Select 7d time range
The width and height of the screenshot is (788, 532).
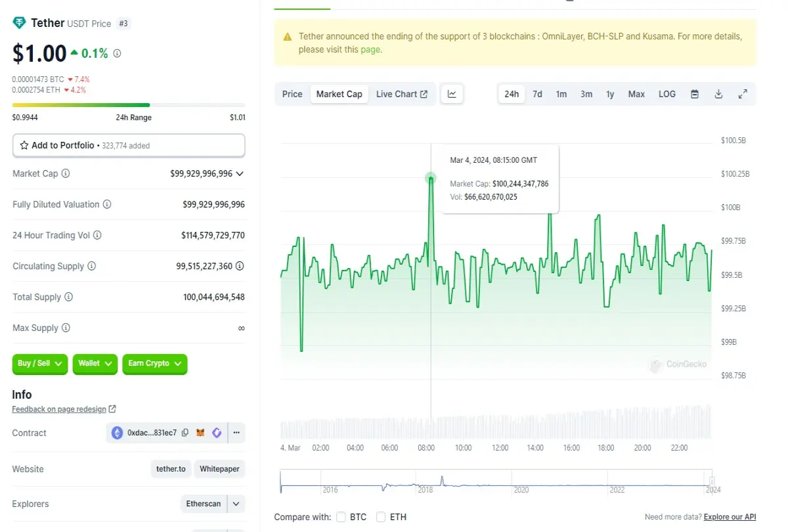click(x=537, y=94)
